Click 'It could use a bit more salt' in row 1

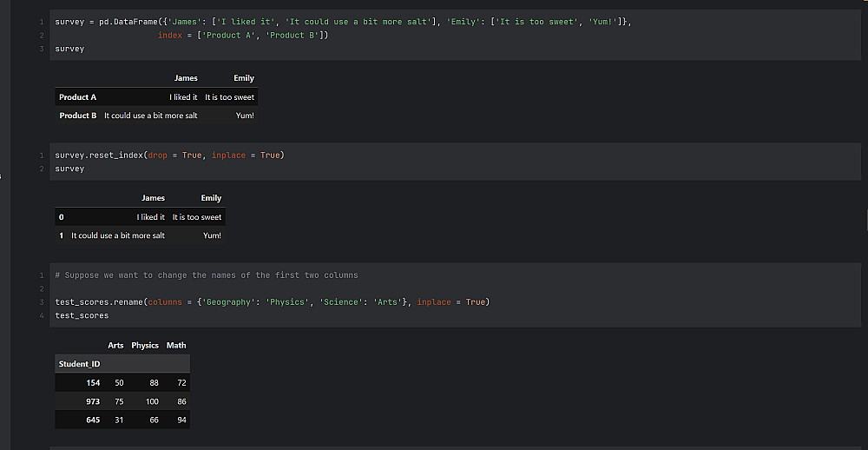click(x=118, y=235)
